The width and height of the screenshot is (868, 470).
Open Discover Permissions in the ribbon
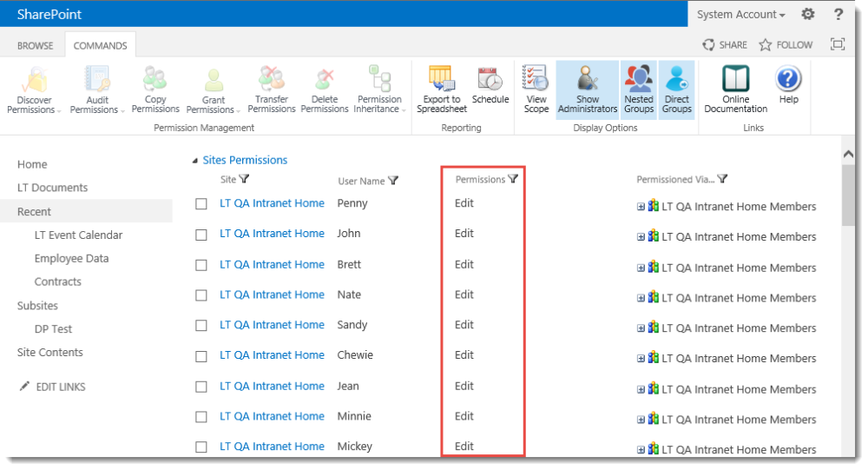(34, 89)
